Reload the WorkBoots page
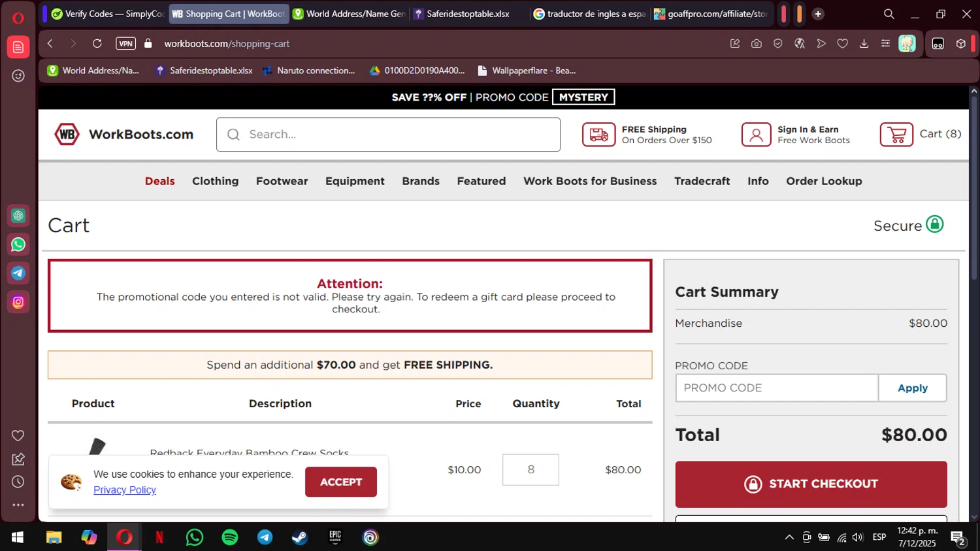This screenshot has height=551, width=980. 97,44
